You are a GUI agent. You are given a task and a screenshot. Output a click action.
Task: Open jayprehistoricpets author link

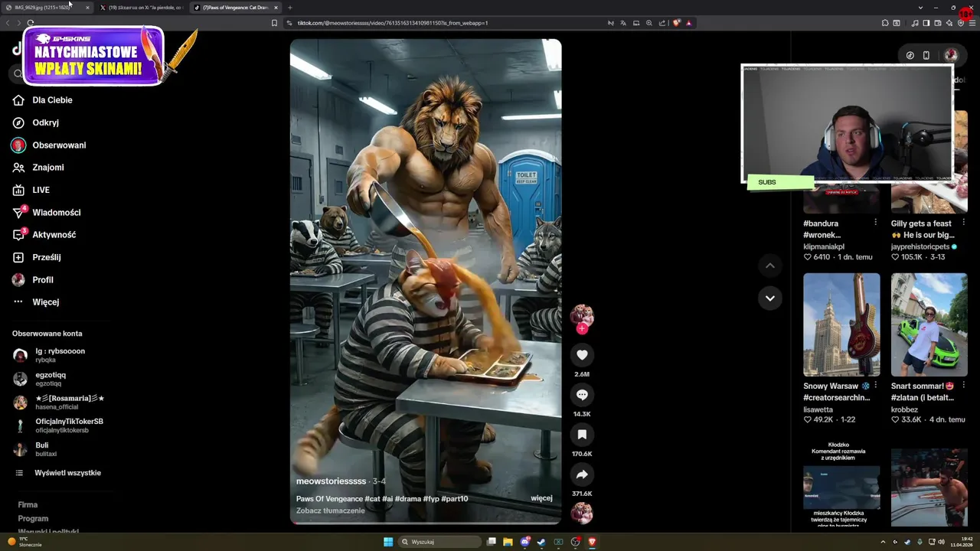[x=920, y=247]
